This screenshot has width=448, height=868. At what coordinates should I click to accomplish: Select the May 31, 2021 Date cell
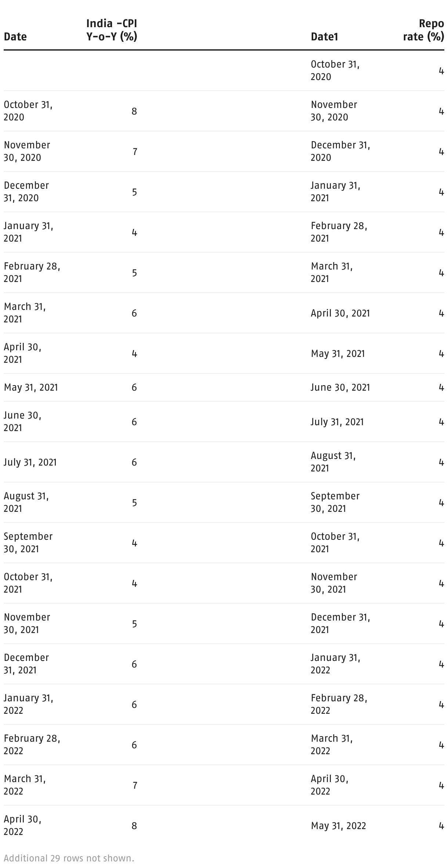point(31,388)
